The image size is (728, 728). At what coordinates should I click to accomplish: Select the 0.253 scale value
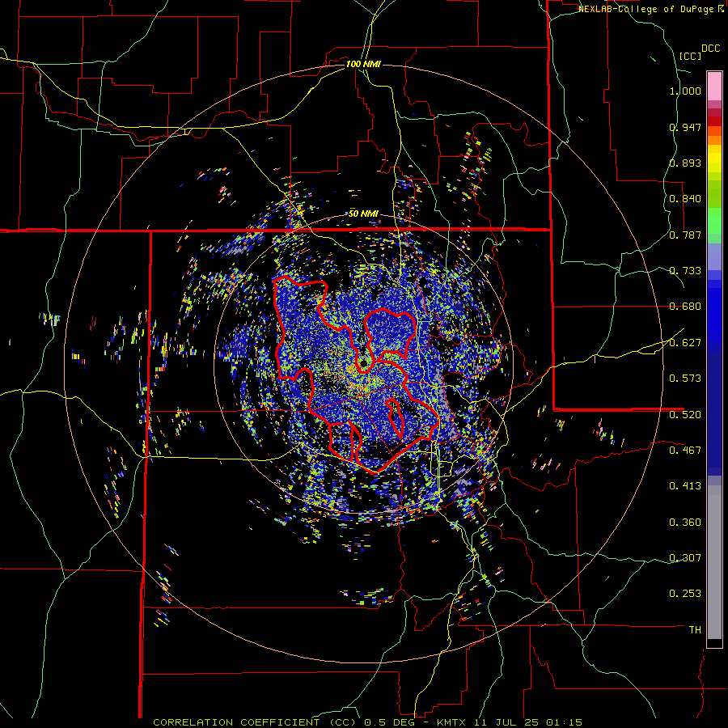(685, 594)
